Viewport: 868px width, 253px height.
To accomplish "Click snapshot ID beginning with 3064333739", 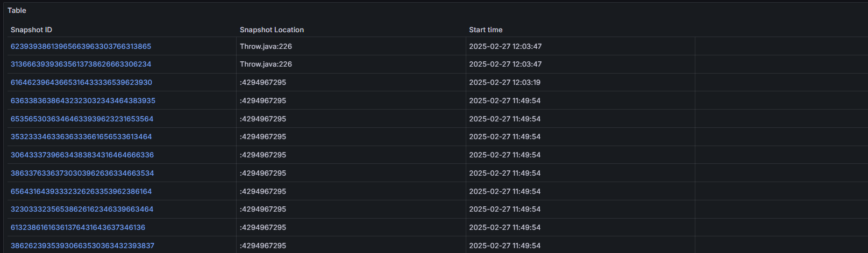I will point(82,155).
